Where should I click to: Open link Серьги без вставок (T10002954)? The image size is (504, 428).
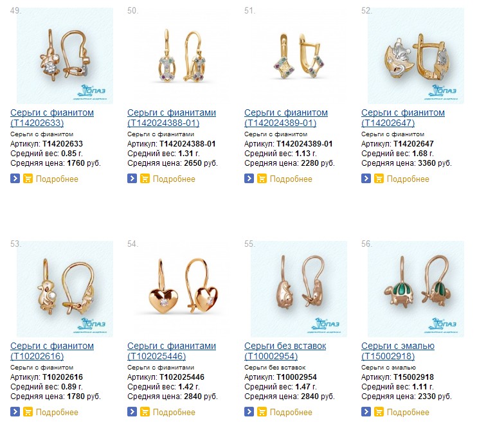pyautogui.click(x=285, y=351)
